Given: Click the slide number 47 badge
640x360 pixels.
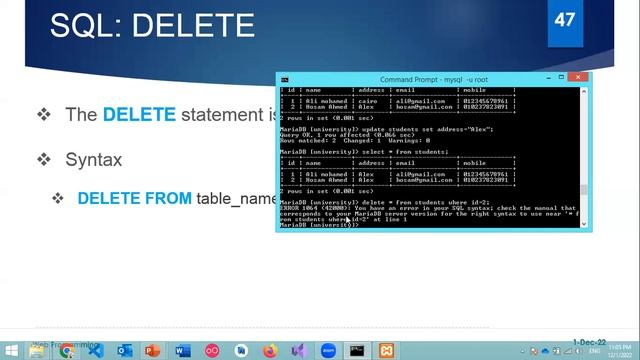Looking at the screenshot, I should [x=565, y=23].
